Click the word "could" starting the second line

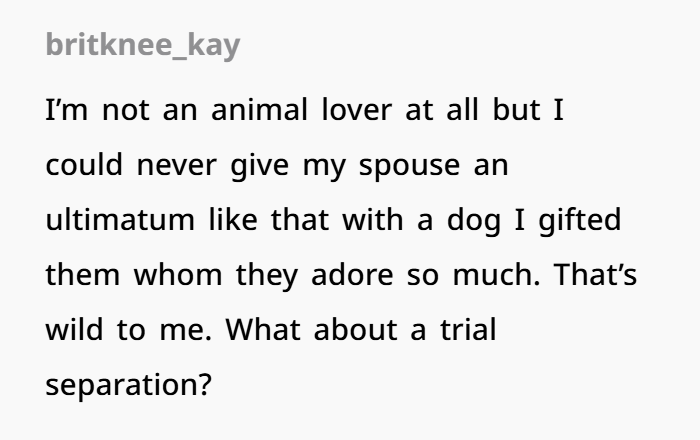click(84, 164)
